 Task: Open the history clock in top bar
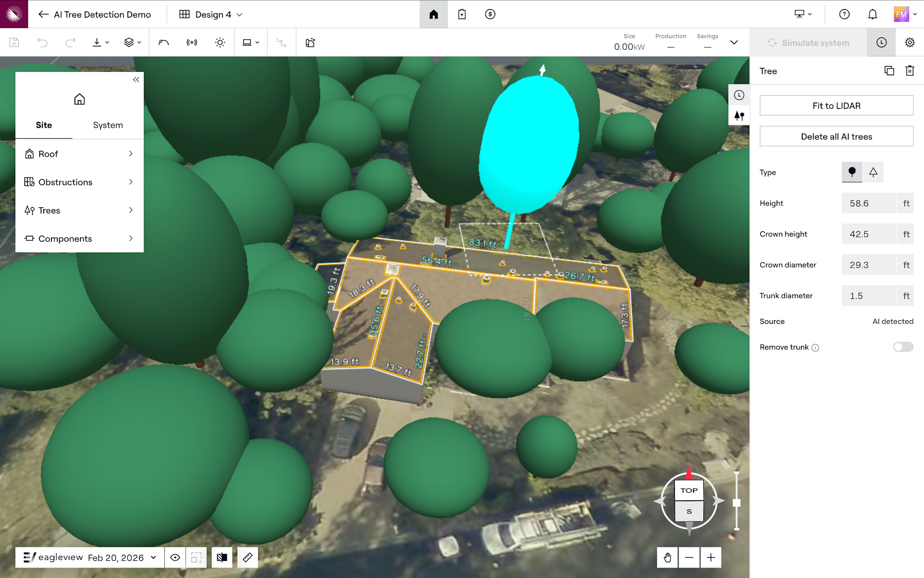(x=881, y=42)
